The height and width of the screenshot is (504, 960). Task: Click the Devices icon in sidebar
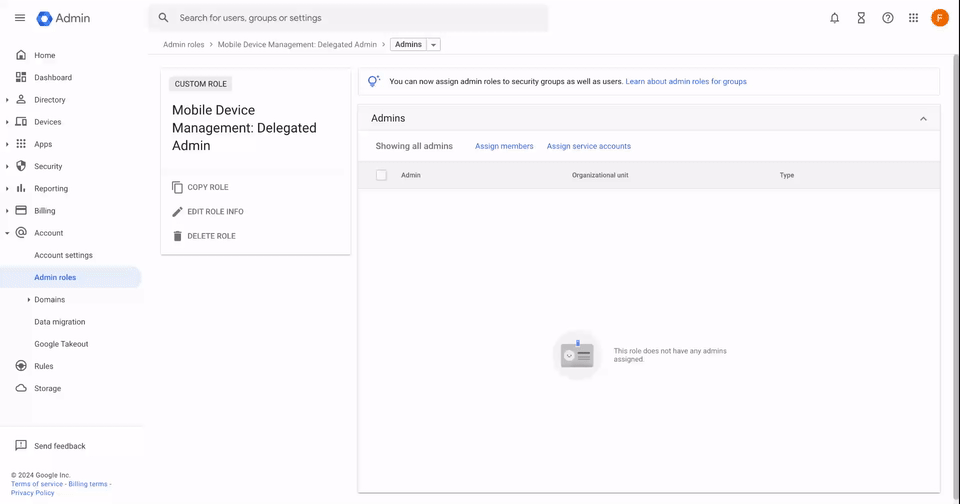pyautogui.click(x=21, y=122)
